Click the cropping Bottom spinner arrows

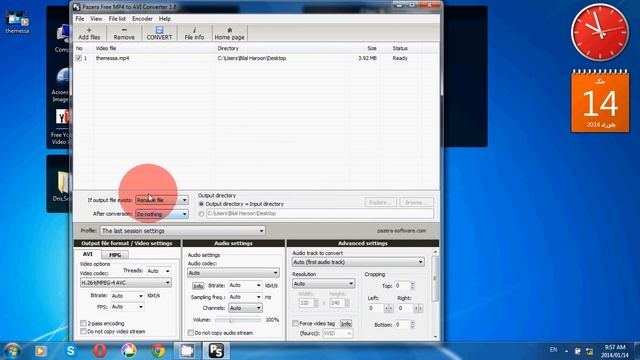coord(412,324)
